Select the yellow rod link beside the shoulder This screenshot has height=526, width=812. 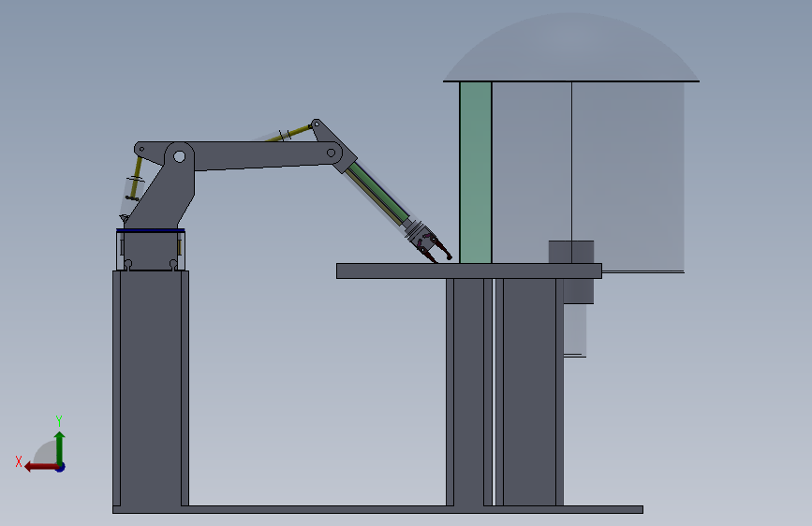136,178
